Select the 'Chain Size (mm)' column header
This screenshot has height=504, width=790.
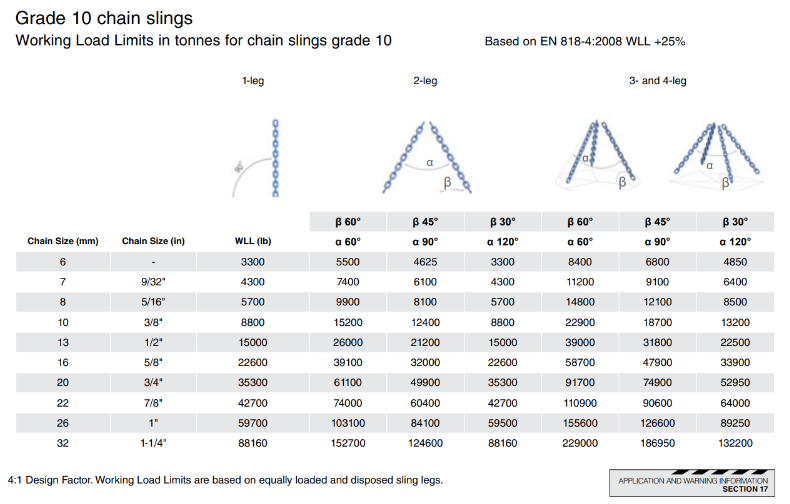click(62, 241)
